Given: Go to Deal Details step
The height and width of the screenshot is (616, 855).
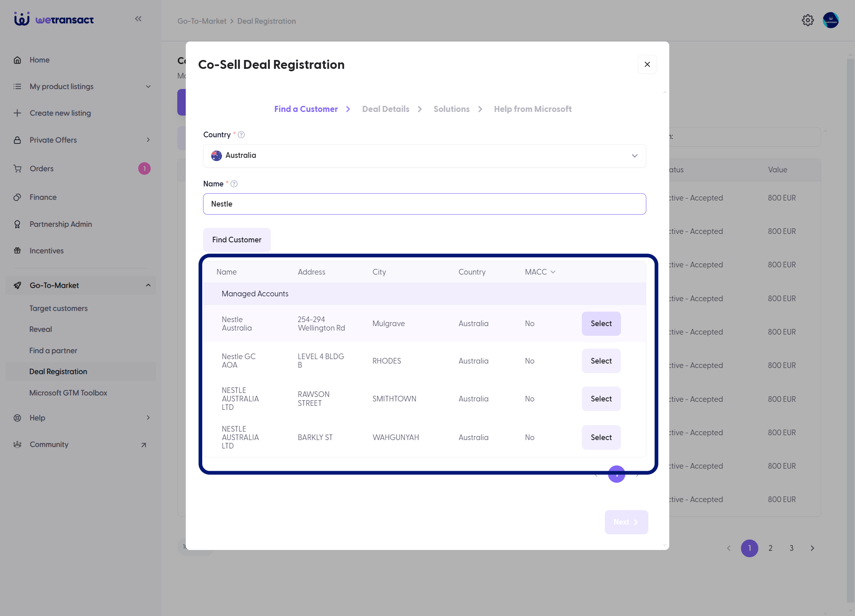Looking at the screenshot, I should coord(386,109).
